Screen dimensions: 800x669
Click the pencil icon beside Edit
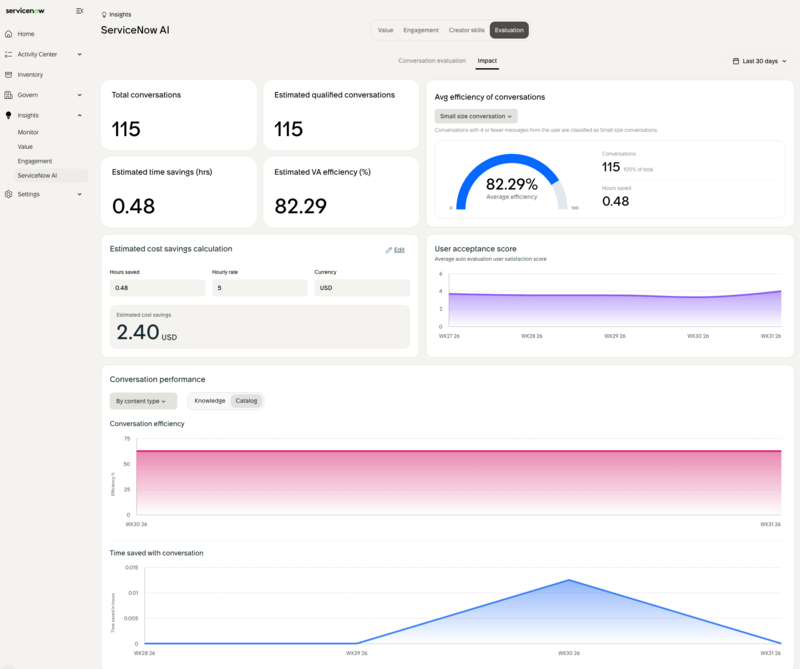389,250
